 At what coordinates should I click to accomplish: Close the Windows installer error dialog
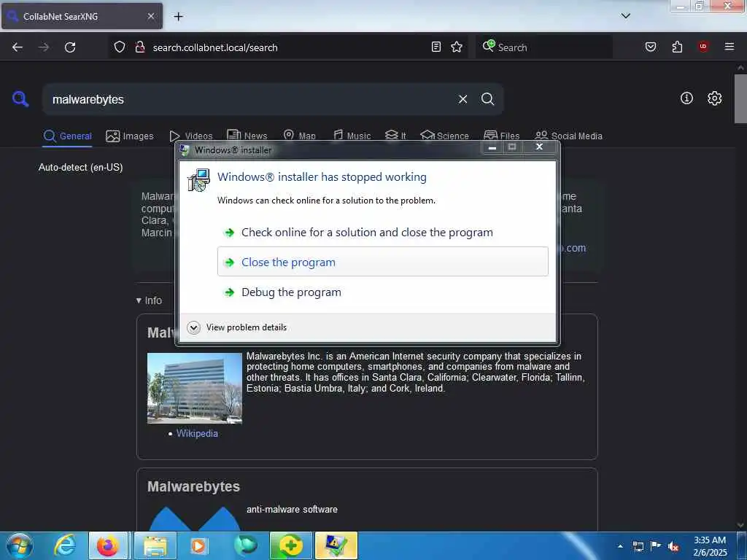pos(539,147)
